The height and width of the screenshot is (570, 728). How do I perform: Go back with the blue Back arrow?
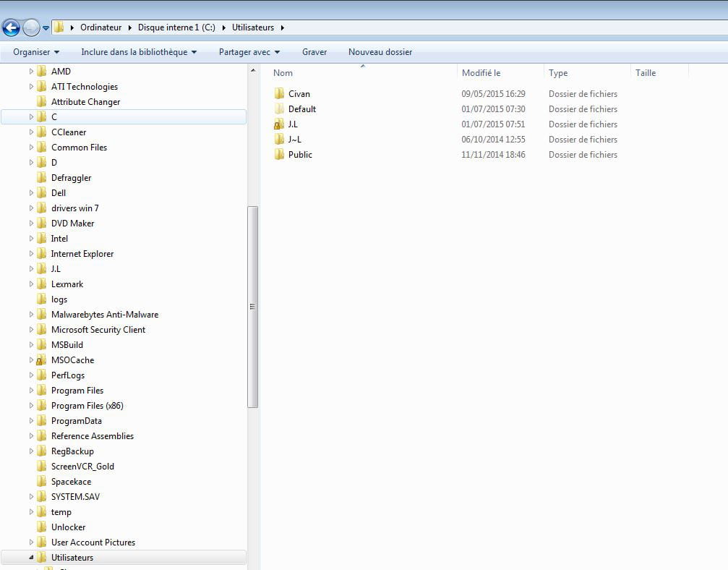(11, 28)
